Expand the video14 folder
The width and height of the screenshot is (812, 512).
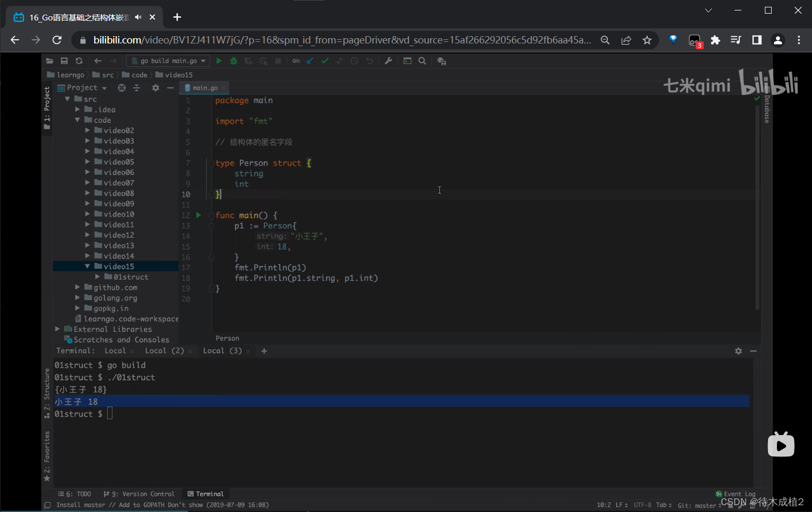[87, 256]
